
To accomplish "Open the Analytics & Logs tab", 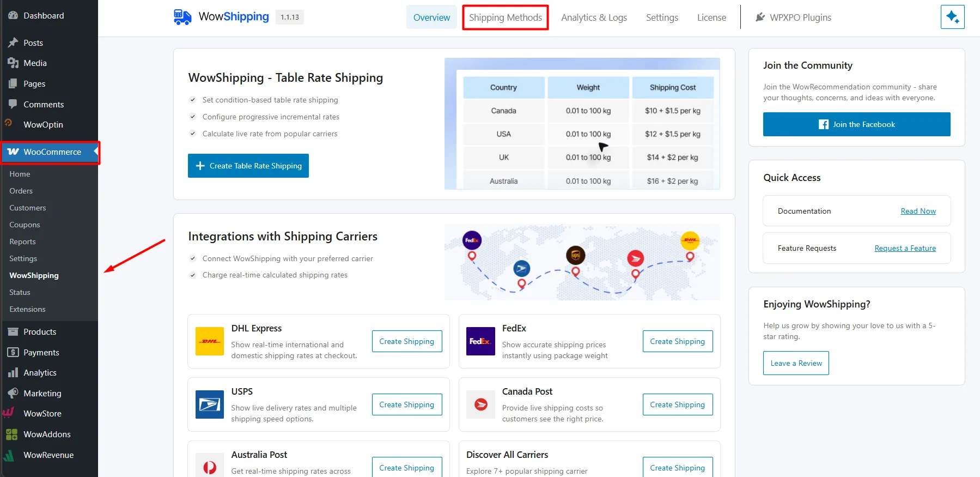I will [x=594, y=17].
